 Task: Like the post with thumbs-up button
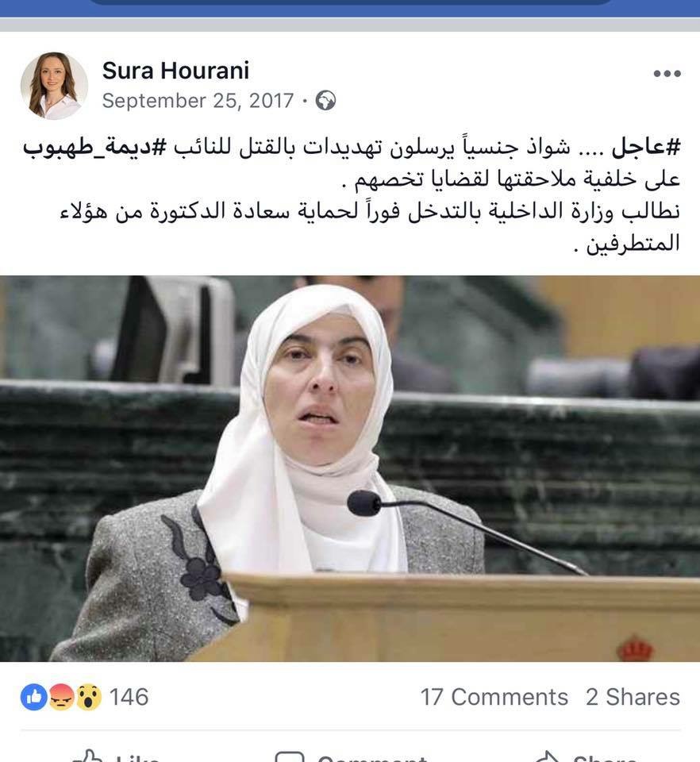pos(114,757)
